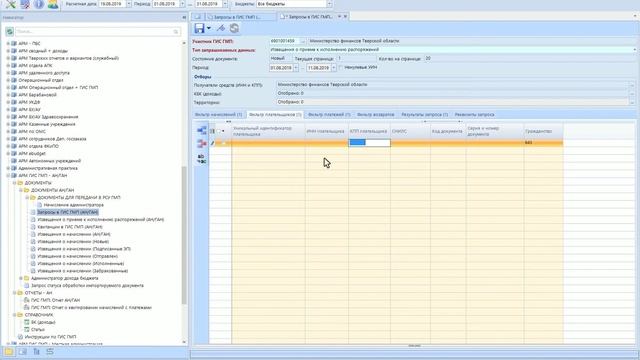Click the ellipsis button for Территории

[x=632, y=102]
